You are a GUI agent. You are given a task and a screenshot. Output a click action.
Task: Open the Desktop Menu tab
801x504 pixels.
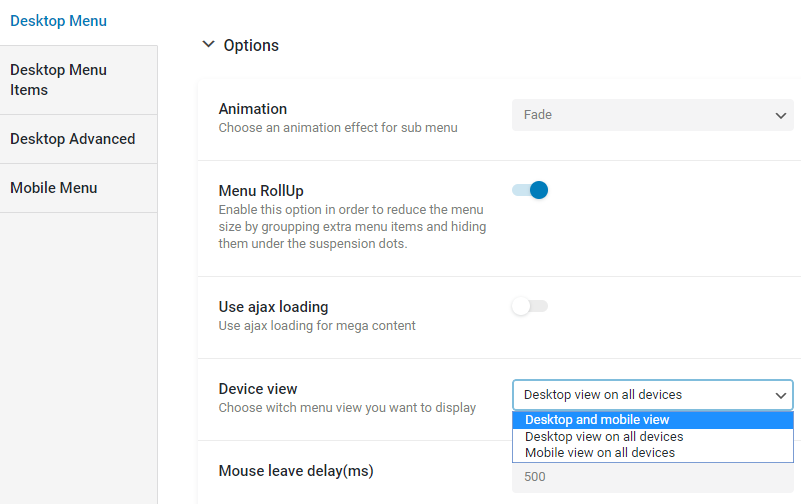click(58, 21)
